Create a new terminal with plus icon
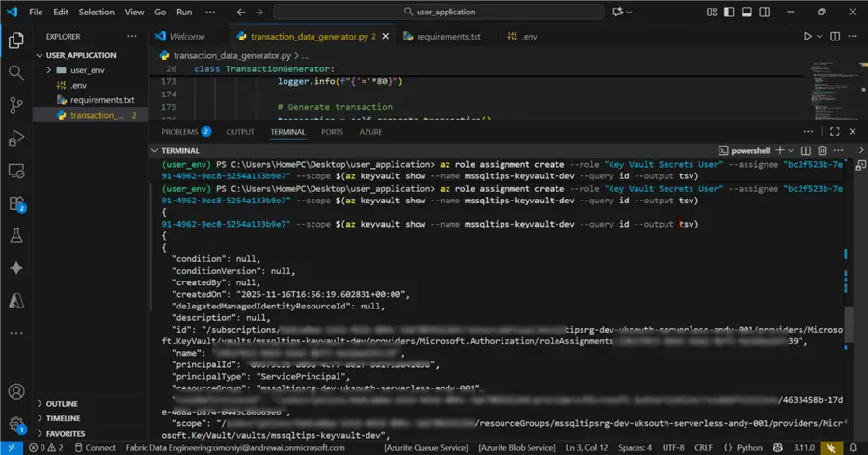 point(780,150)
